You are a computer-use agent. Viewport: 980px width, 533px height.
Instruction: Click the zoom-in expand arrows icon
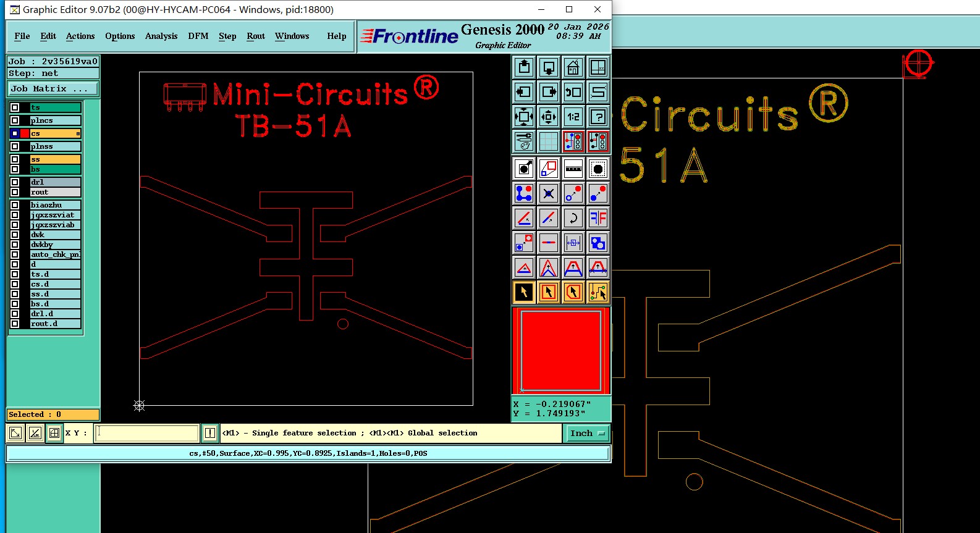click(x=524, y=116)
